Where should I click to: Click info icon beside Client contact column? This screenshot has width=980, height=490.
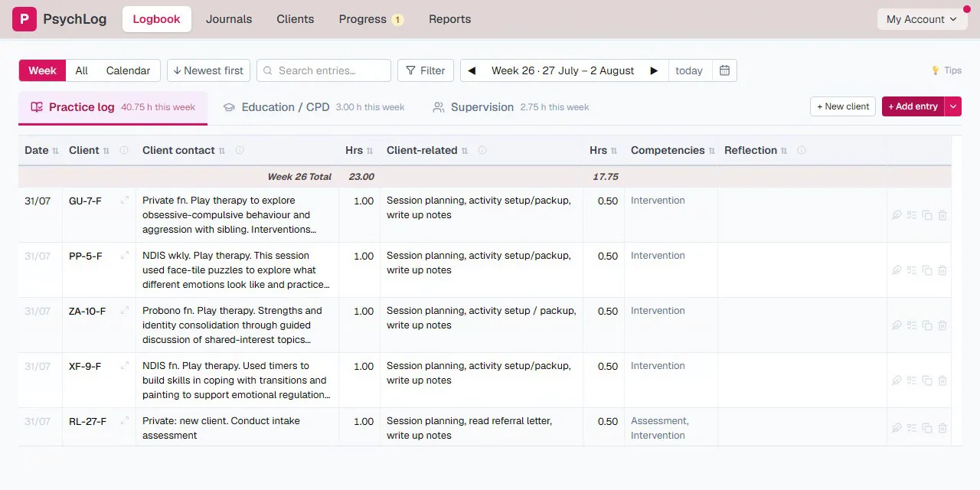(240, 150)
